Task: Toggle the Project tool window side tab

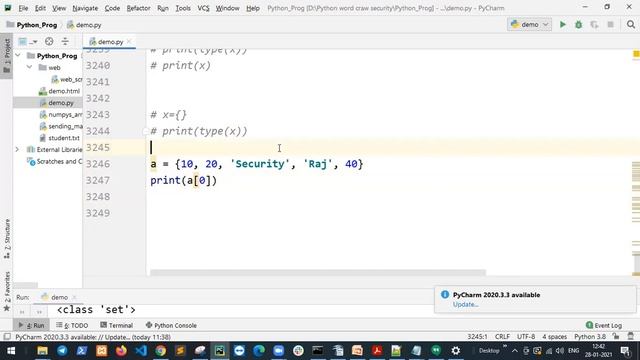Action: click(7, 56)
